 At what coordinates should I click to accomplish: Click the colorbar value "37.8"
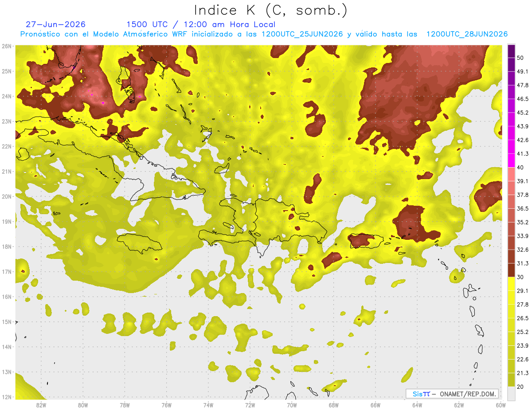click(523, 195)
